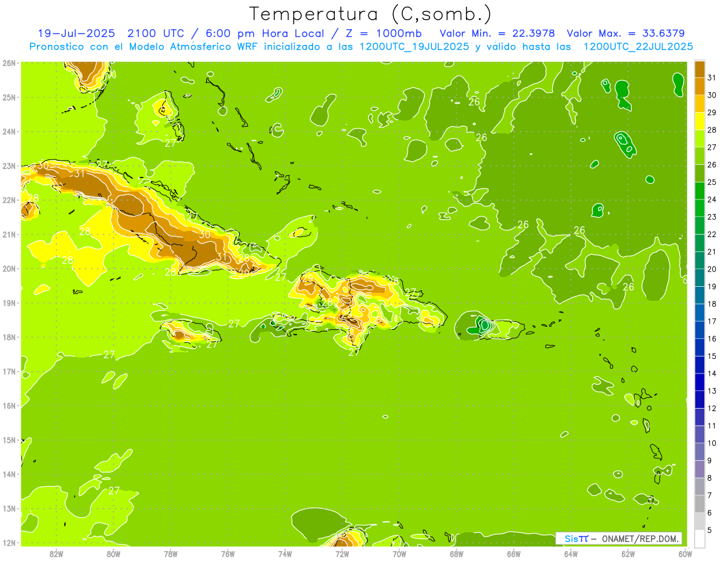Click the legend value label 22

[x=712, y=234]
